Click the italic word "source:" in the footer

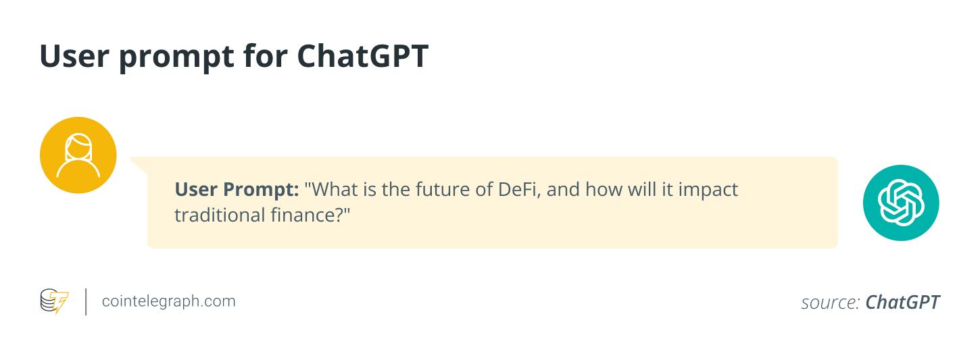[830, 302]
